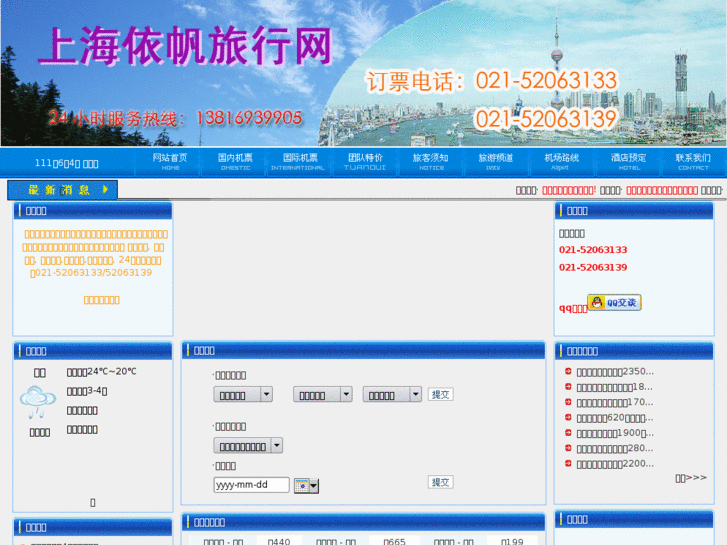Click the yyyy-mm-dd date input field

click(x=251, y=485)
